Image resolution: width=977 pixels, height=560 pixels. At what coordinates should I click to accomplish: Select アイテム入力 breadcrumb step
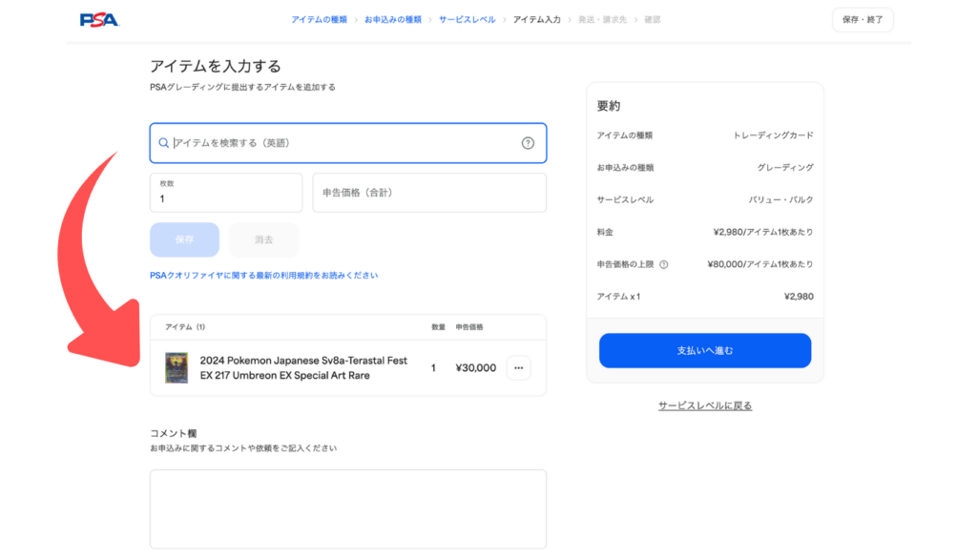pos(536,20)
